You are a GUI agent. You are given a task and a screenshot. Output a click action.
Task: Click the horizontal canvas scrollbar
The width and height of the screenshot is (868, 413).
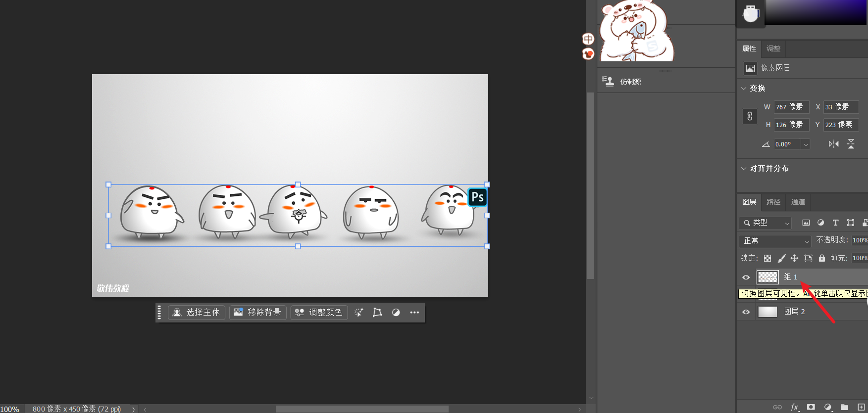point(362,409)
